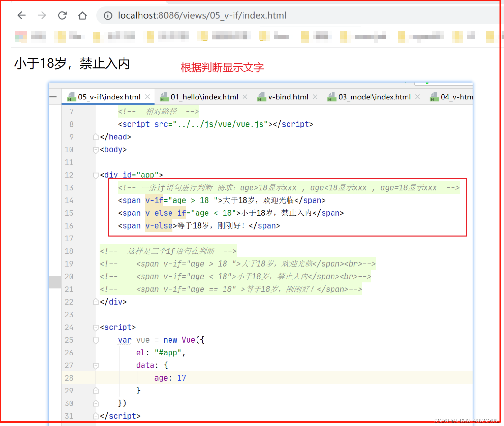Open the browser home page icon
Image resolution: width=504 pixels, height=426 pixels.
(x=82, y=15)
